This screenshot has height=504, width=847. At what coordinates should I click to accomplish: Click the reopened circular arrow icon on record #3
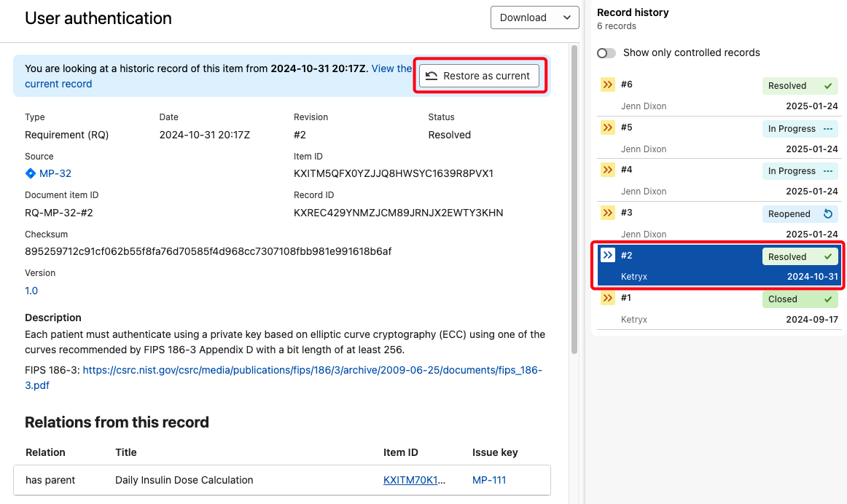pos(827,213)
